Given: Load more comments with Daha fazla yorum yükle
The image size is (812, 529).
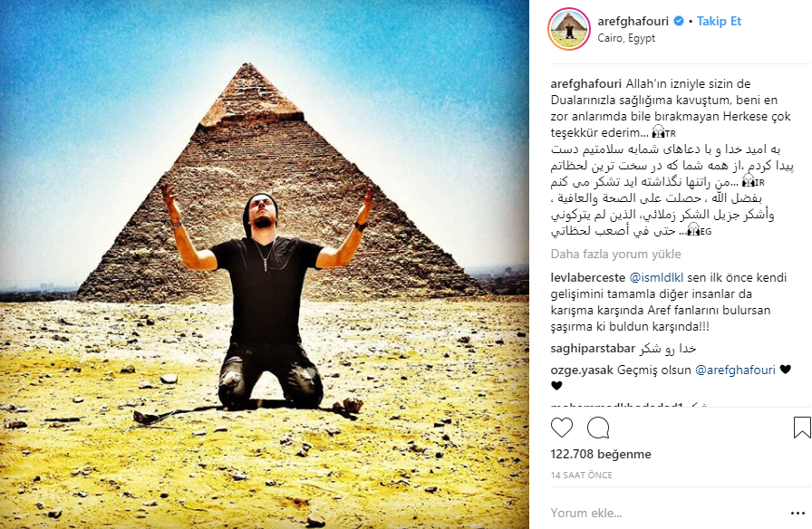Looking at the screenshot, I should [615, 255].
